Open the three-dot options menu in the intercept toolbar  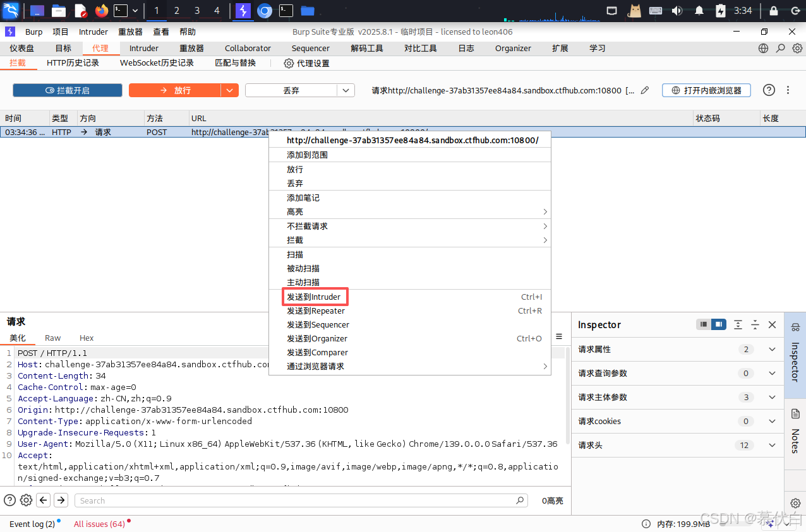point(788,90)
